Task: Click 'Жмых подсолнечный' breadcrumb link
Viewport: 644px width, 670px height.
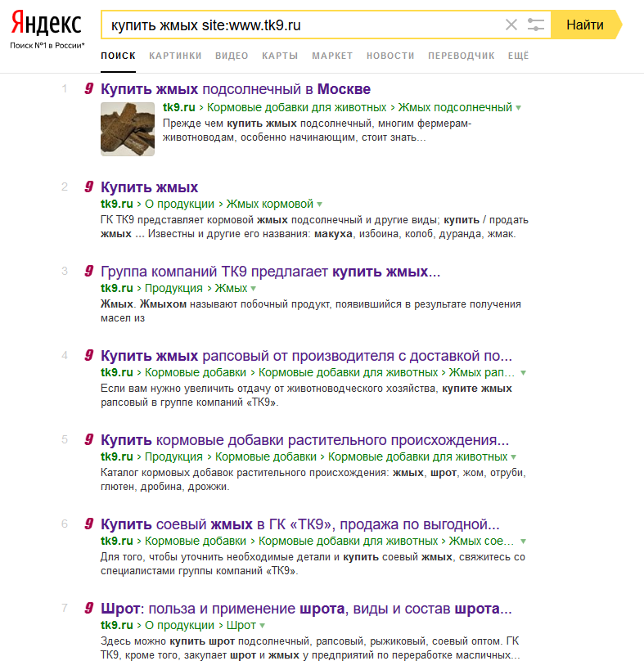Action: (x=455, y=107)
